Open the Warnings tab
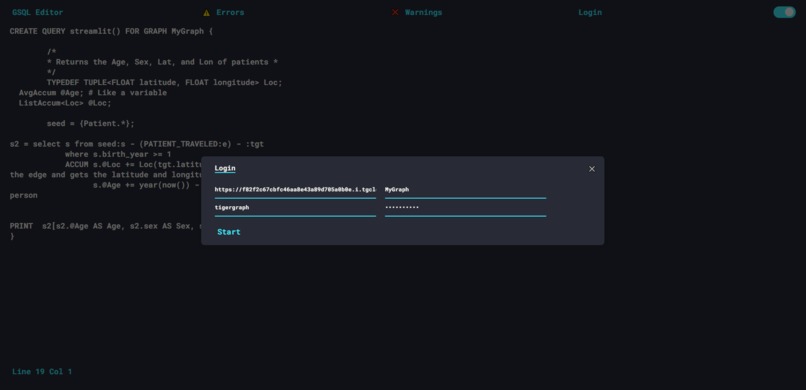806x390 pixels. (x=423, y=12)
